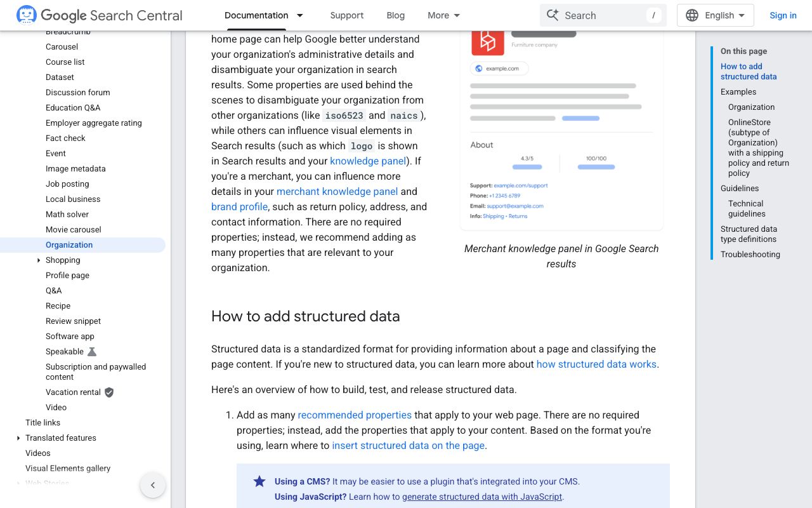The image size is (812, 508).
Task: Open Title links in the sidebar
Action: 43,423
